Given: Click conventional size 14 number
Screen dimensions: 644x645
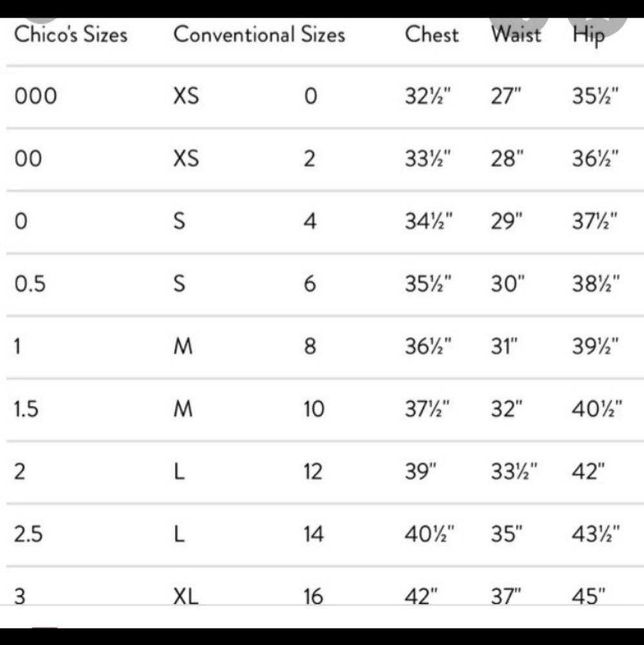Looking at the screenshot, I should point(313,534).
